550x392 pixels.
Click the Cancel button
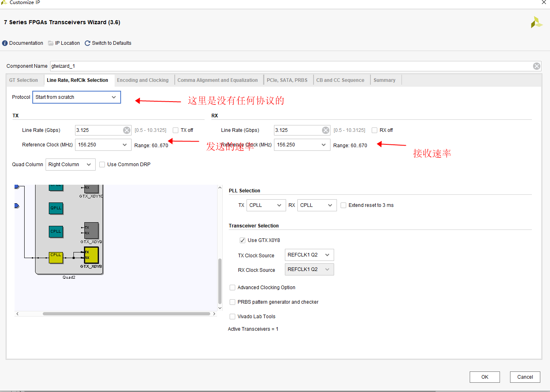pos(525,377)
